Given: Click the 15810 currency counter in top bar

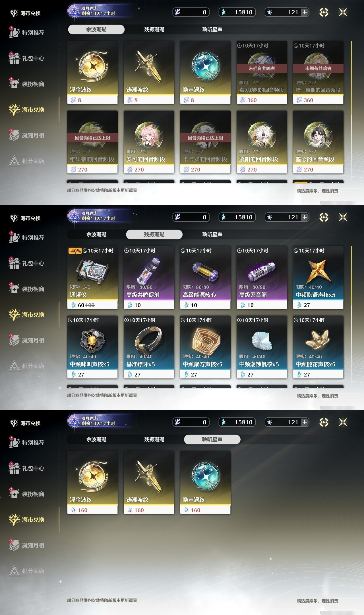Looking at the screenshot, I should click(237, 12).
